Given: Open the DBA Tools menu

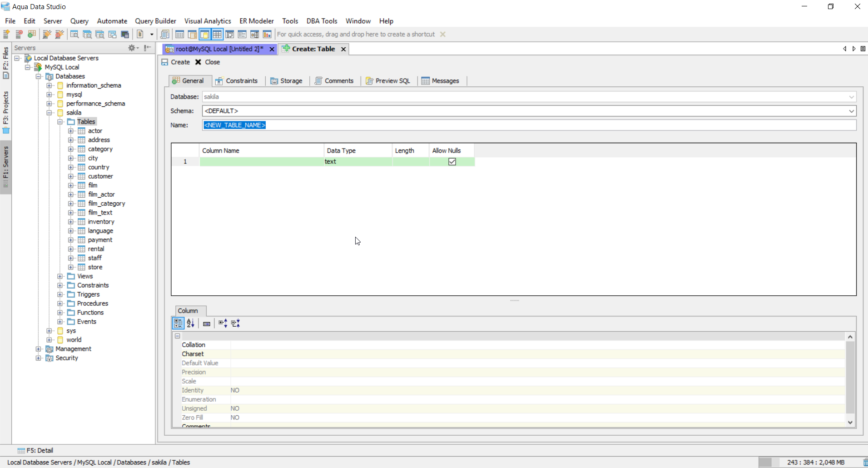Looking at the screenshot, I should [322, 21].
